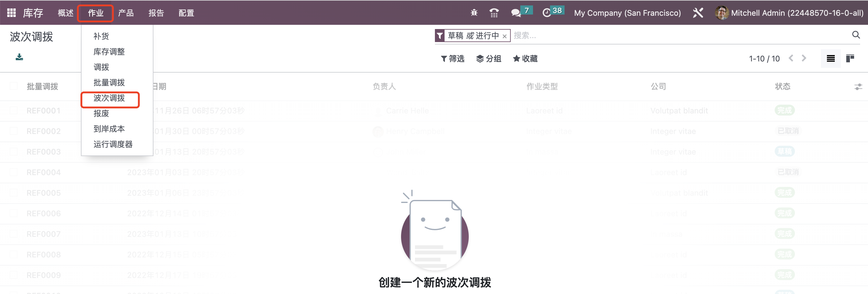This screenshot has height=294, width=868.
Task: Click the Mitchell Admin avatar
Action: (722, 13)
